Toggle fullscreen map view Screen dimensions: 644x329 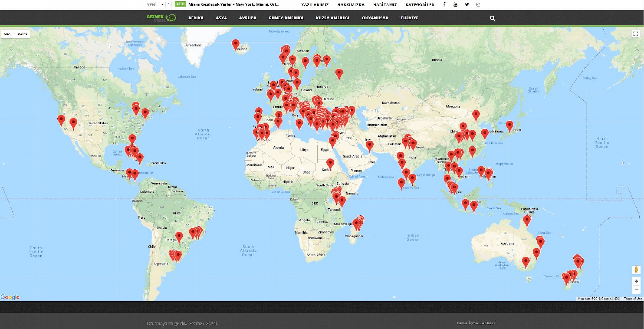tap(635, 34)
